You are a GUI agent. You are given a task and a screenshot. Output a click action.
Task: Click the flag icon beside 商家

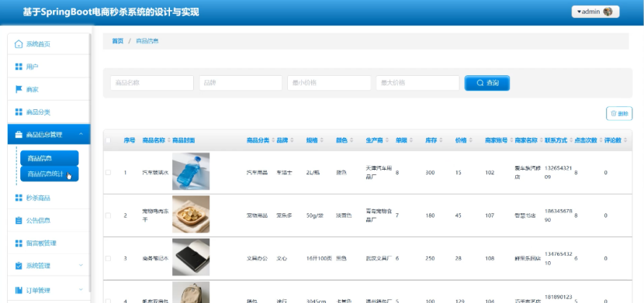[19, 89]
